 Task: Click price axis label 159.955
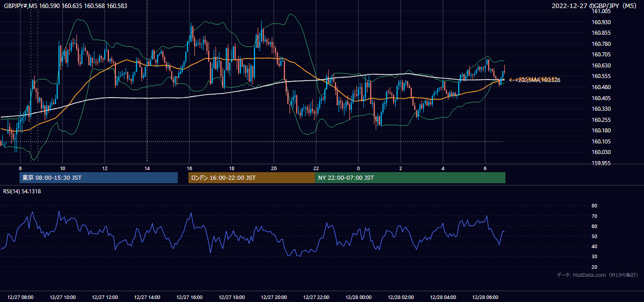[601, 163]
